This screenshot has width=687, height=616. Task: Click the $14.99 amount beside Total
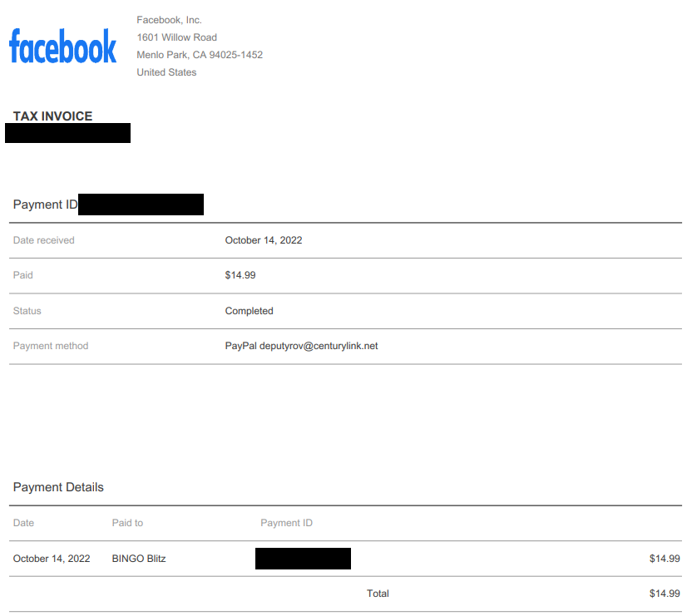(664, 594)
